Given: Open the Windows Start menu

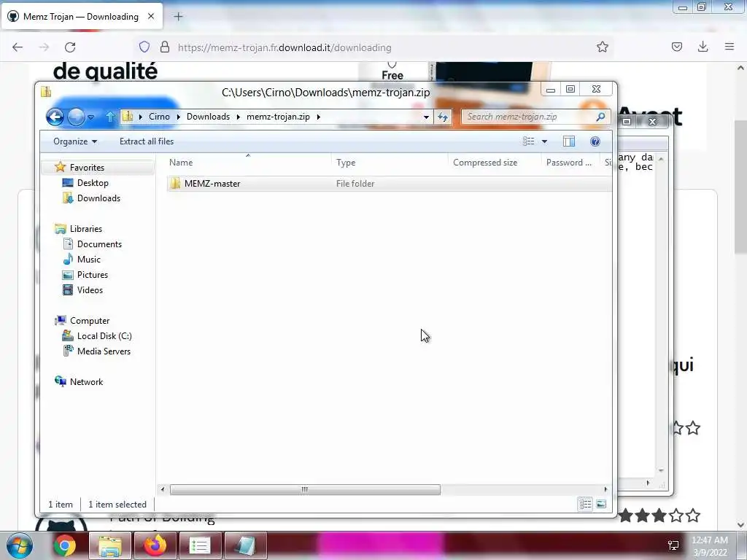Looking at the screenshot, I should tap(19, 545).
